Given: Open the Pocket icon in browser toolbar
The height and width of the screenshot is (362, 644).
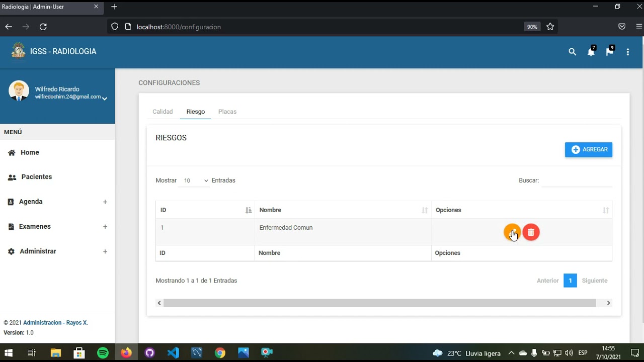Looking at the screenshot, I should (622, 27).
